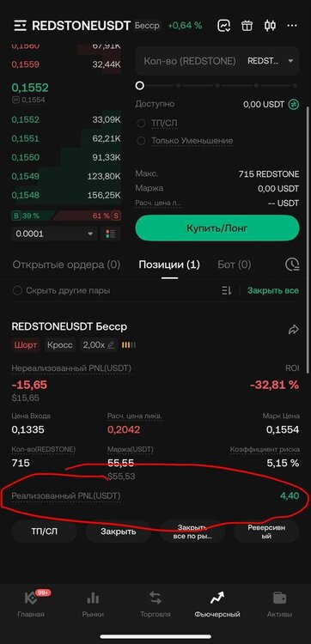Switch order book layout icon
This screenshot has height=644, width=311.
point(111,234)
